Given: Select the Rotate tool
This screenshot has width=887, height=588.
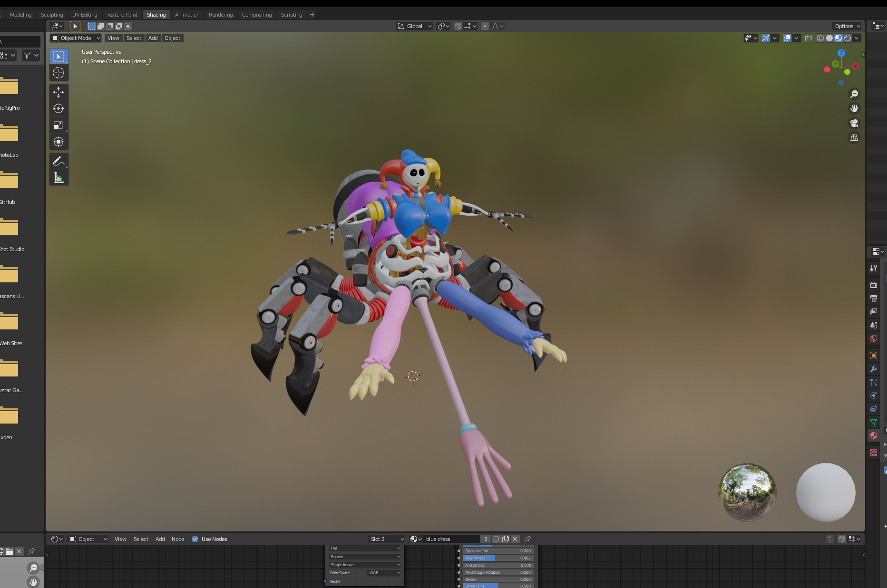Looking at the screenshot, I should point(58,108).
